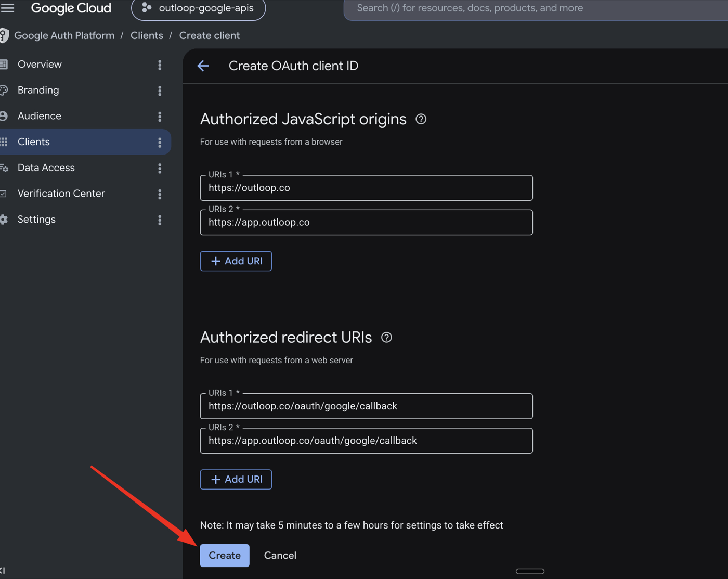The width and height of the screenshot is (728, 579).
Task: Collapse the sidebar using bottom-left toggle
Action: coord(3,571)
